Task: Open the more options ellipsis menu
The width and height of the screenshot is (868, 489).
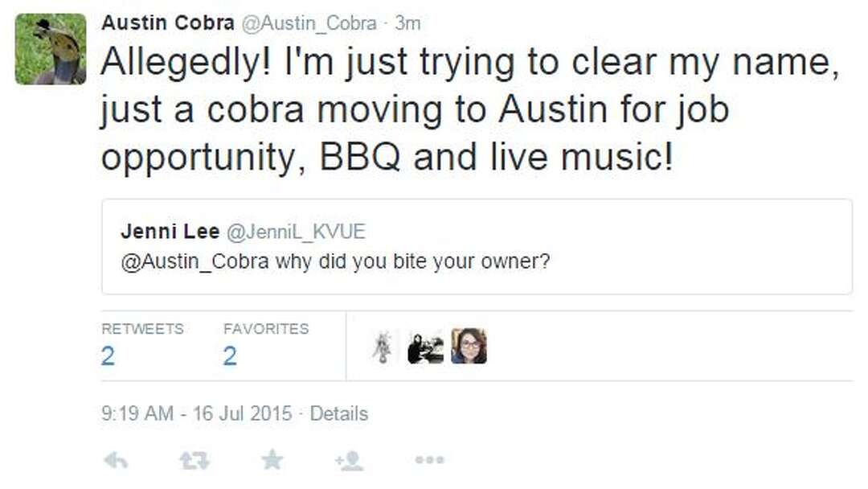Action: tap(429, 459)
